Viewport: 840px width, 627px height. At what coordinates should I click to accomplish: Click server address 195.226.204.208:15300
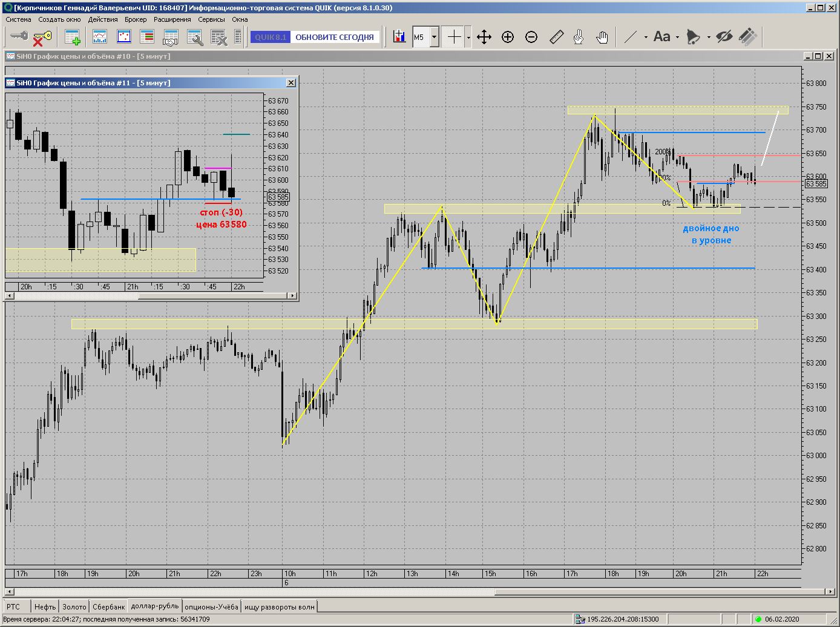(x=623, y=619)
